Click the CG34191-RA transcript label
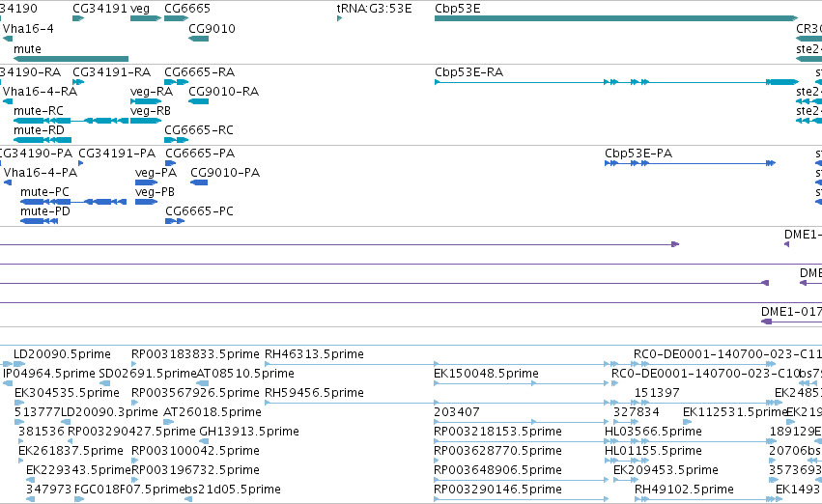Image resolution: width=822 pixels, height=504 pixels. [x=112, y=72]
